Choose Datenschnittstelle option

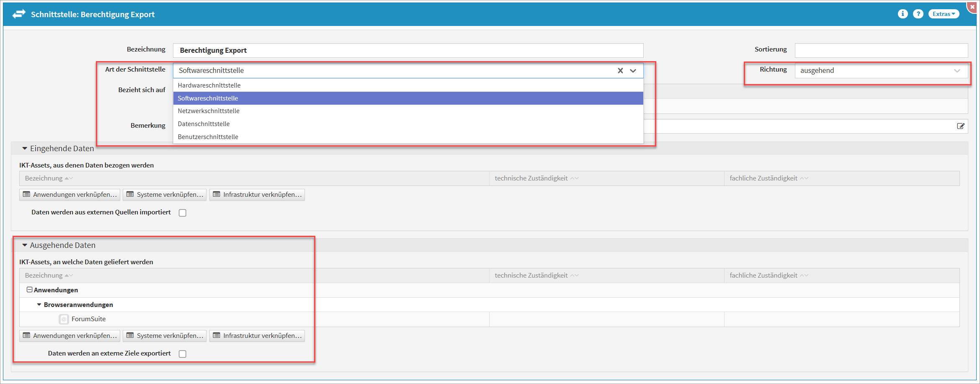[204, 124]
